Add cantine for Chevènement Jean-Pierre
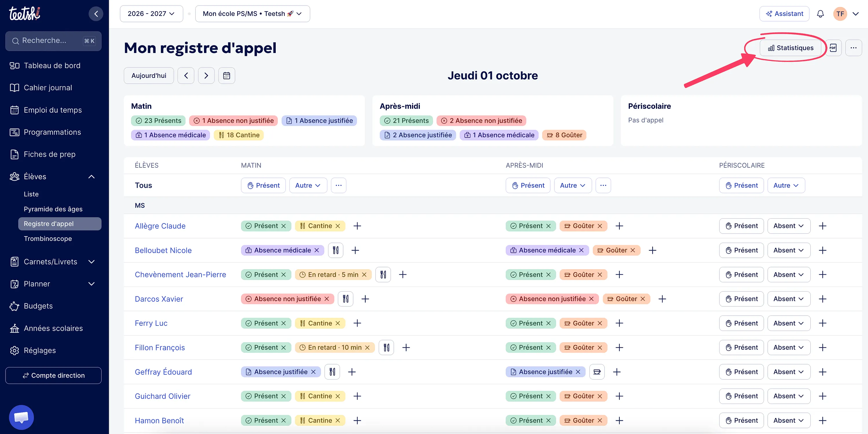The width and height of the screenshot is (868, 434). pos(383,274)
